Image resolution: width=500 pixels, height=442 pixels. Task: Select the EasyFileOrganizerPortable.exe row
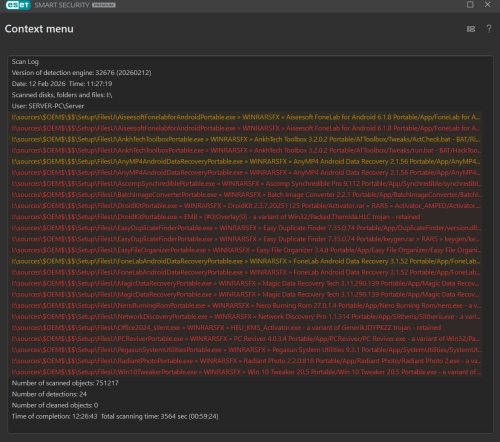coord(246,250)
